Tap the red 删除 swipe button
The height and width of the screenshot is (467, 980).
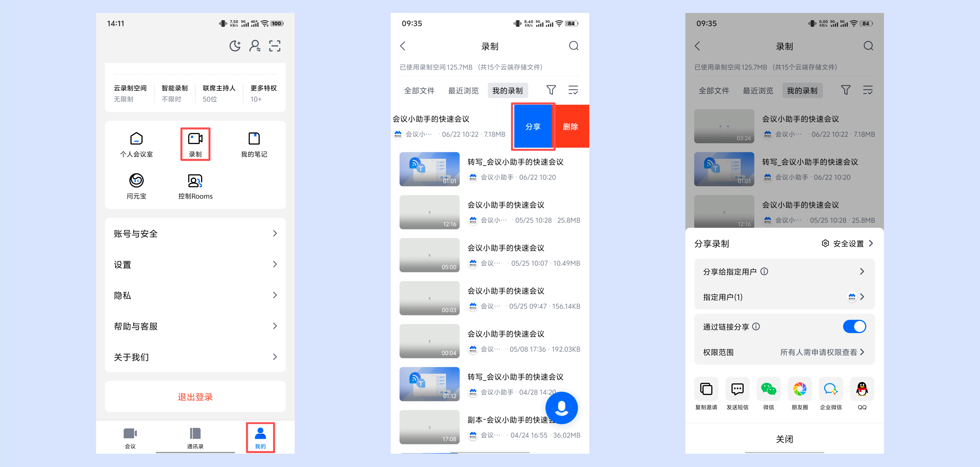pyautogui.click(x=570, y=126)
